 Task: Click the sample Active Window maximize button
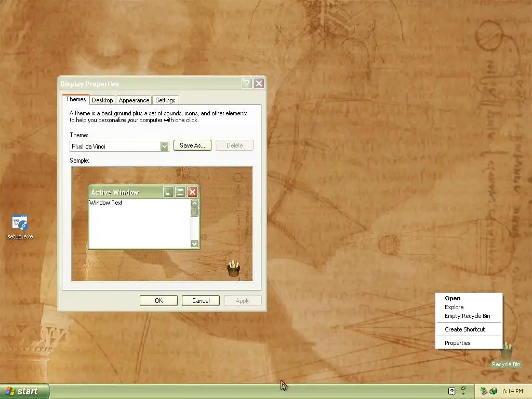click(x=180, y=192)
